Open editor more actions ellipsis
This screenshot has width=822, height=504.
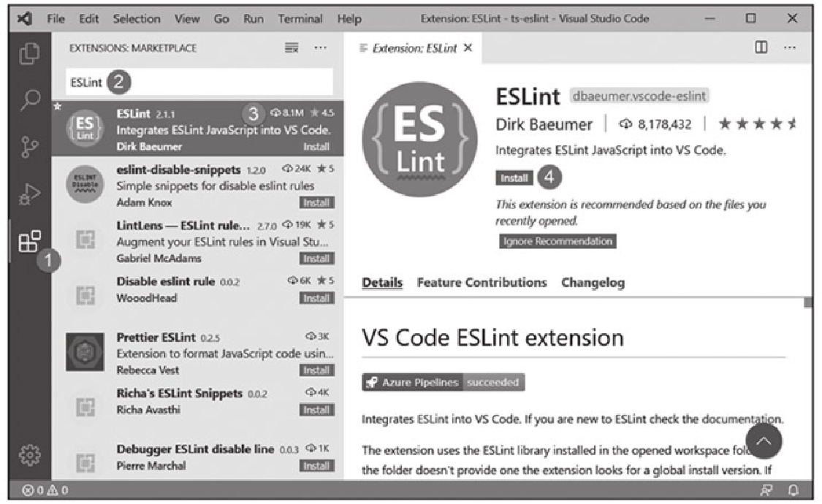pos(790,47)
